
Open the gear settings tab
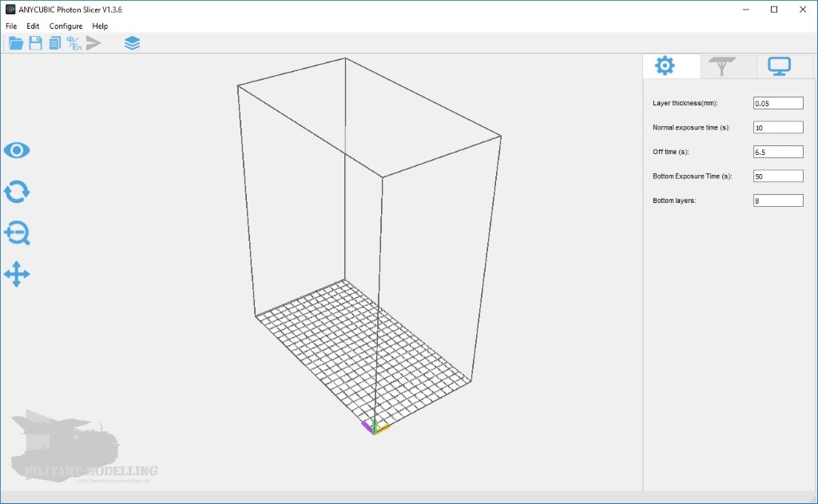point(665,66)
